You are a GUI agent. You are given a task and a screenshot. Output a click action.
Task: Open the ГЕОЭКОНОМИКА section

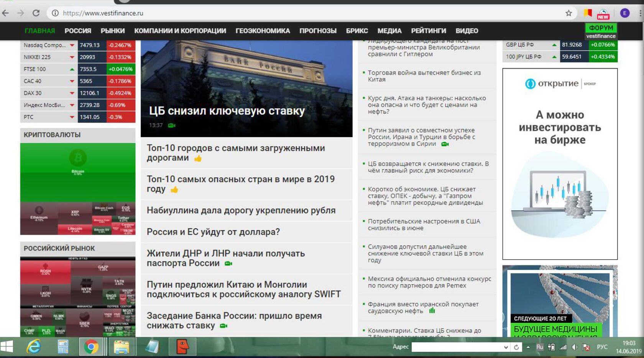pyautogui.click(x=263, y=31)
